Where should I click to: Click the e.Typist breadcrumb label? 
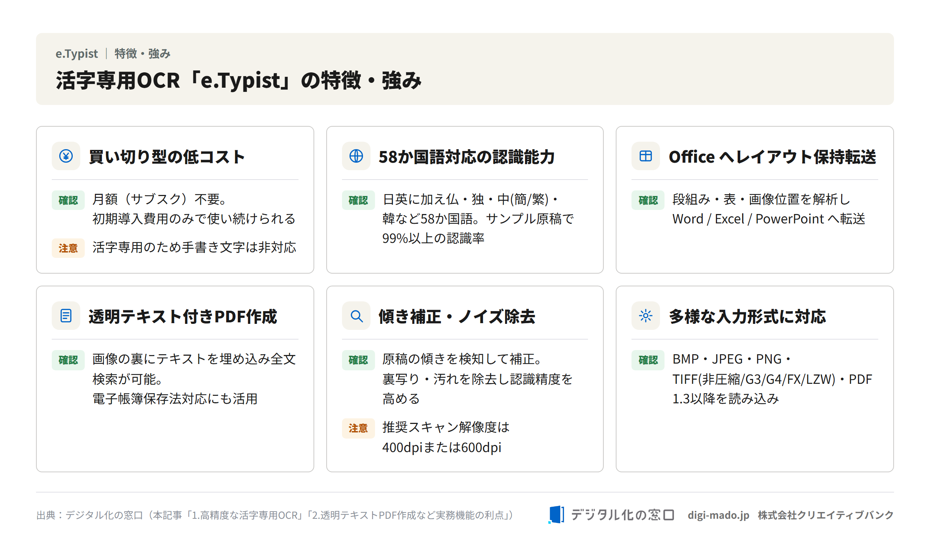pos(76,54)
